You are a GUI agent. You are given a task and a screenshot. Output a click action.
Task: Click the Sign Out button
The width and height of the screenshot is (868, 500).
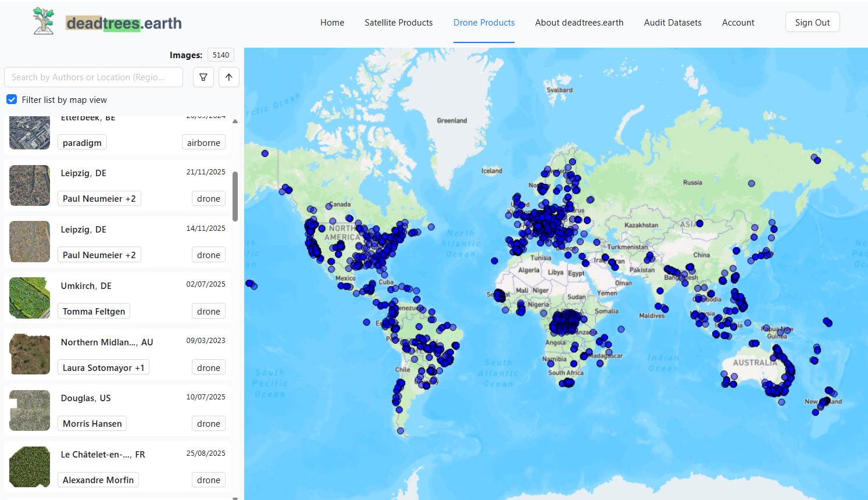812,22
